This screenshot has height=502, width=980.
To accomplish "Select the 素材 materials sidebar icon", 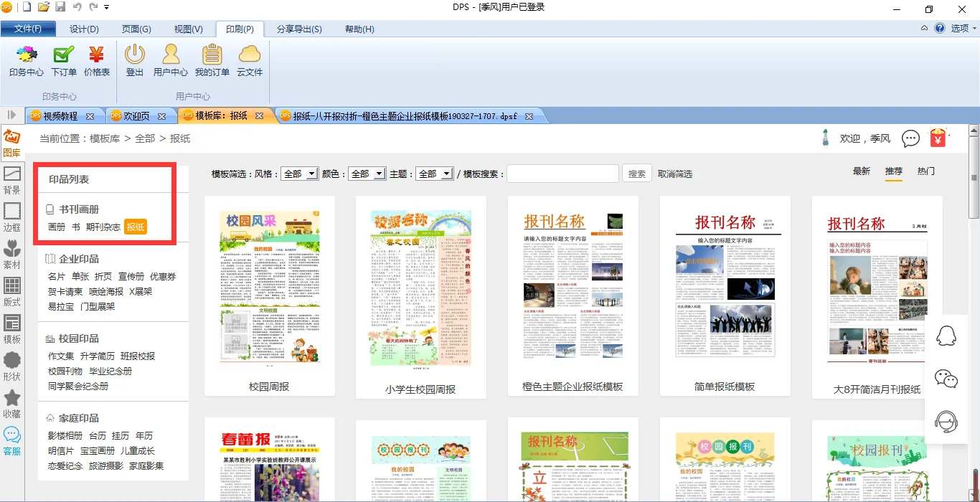I will [12, 255].
